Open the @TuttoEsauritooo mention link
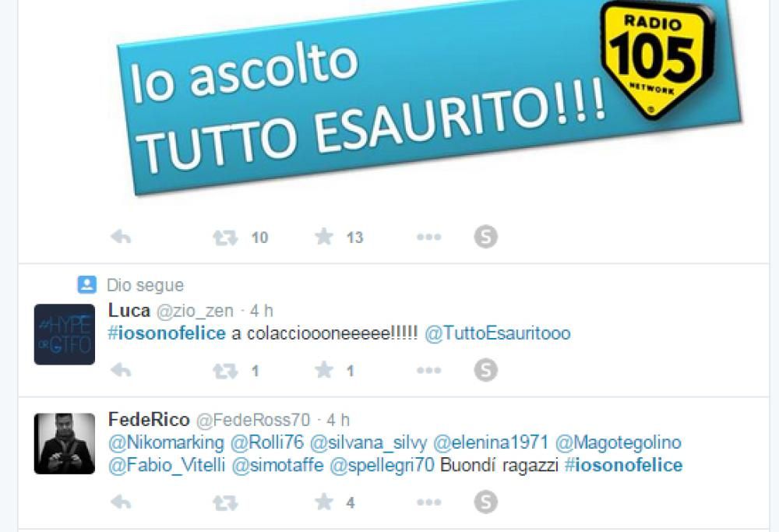 [497, 333]
